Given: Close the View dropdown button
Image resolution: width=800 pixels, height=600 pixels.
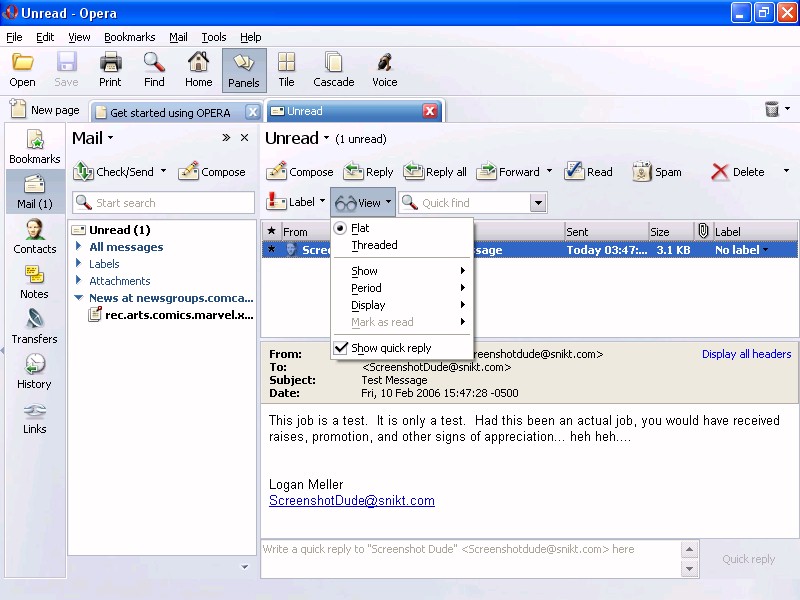Looking at the screenshot, I should [x=363, y=203].
